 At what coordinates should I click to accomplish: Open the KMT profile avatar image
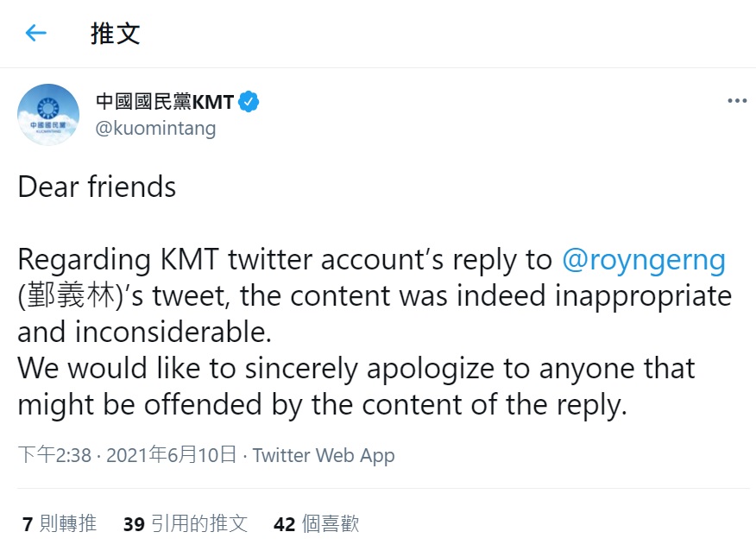48,115
